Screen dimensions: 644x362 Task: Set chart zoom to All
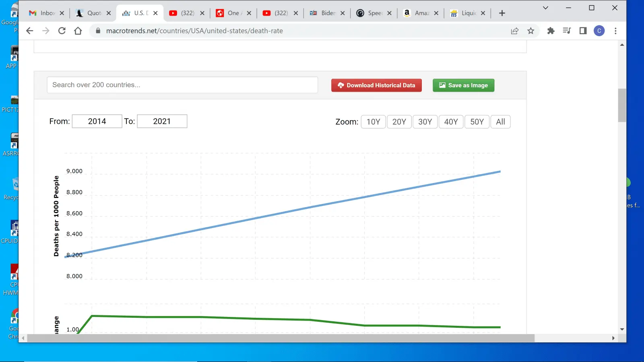(x=500, y=122)
